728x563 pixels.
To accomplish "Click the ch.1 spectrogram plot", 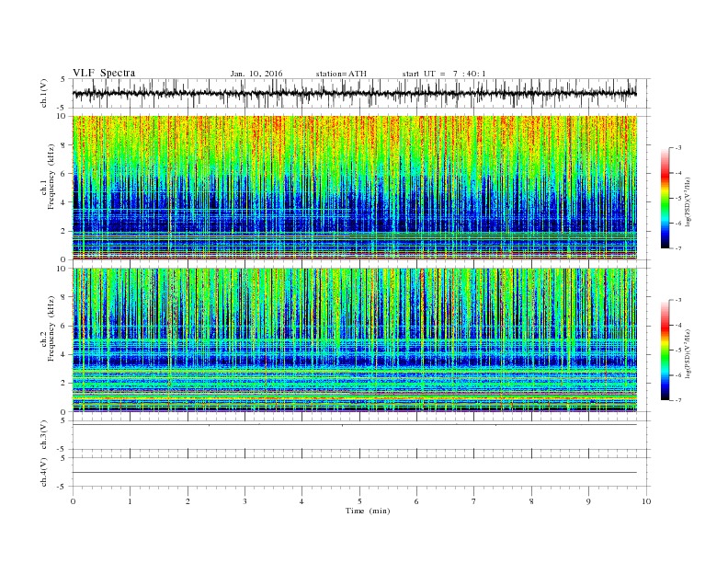I will click(355, 188).
